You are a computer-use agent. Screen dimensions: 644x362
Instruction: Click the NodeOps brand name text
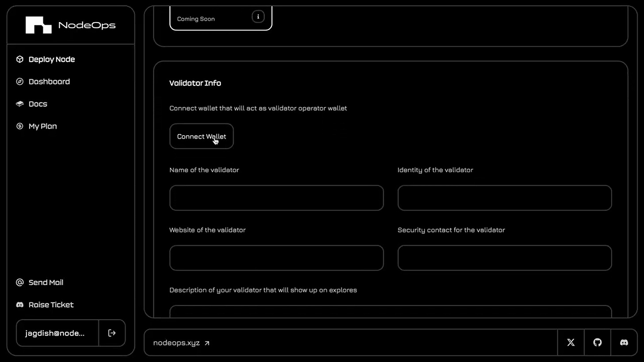(x=87, y=25)
